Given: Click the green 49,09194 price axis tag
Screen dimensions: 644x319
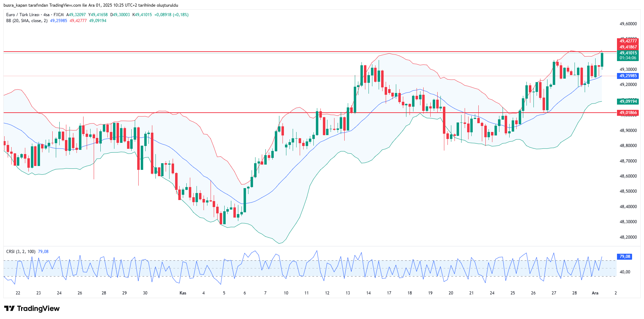Looking at the screenshot, I should click(x=628, y=101).
